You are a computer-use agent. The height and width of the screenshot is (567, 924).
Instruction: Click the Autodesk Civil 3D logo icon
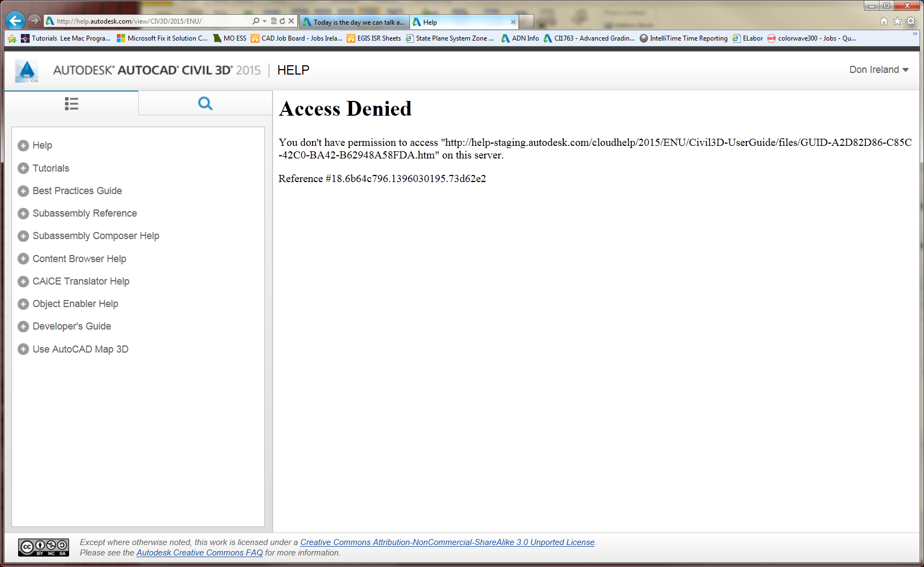click(27, 71)
